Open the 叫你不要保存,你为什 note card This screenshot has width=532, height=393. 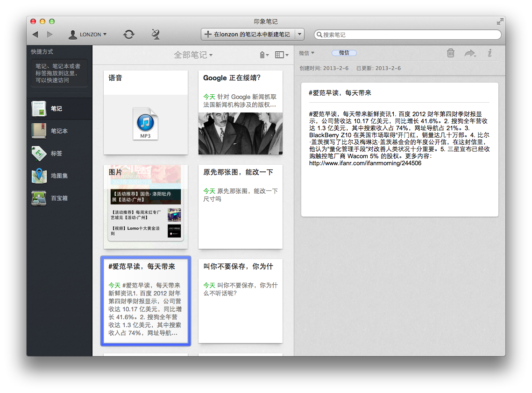click(x=241, y=301)
